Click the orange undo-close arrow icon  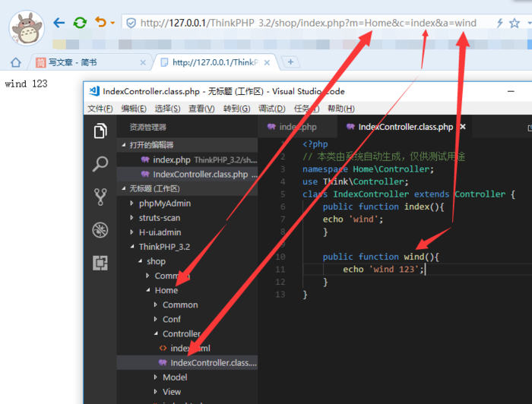(x=101, y=22)
